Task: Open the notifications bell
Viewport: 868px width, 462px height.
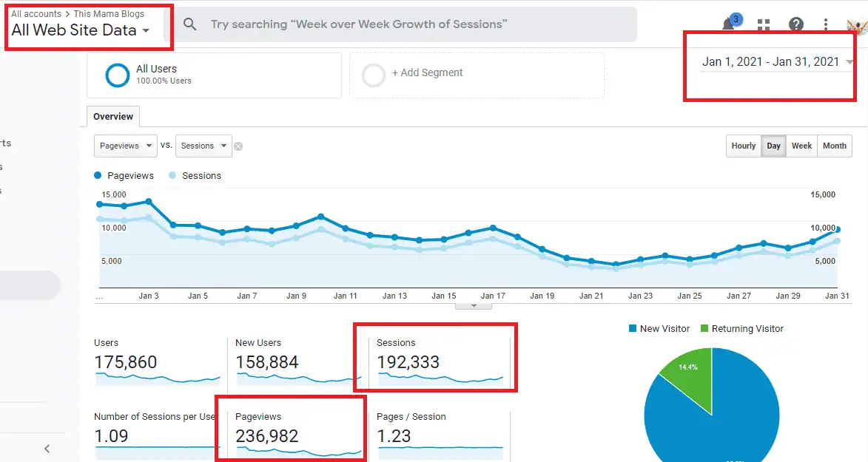Action: (x=729, y=24)
